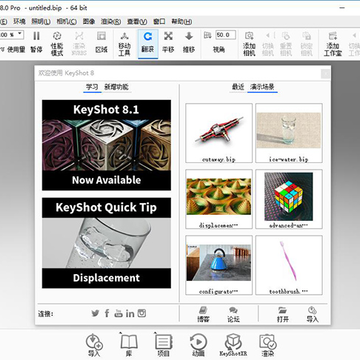This screenshot has width=360, height=360.
Task: Click the 打开 open button in dialog
Action: 283,314
